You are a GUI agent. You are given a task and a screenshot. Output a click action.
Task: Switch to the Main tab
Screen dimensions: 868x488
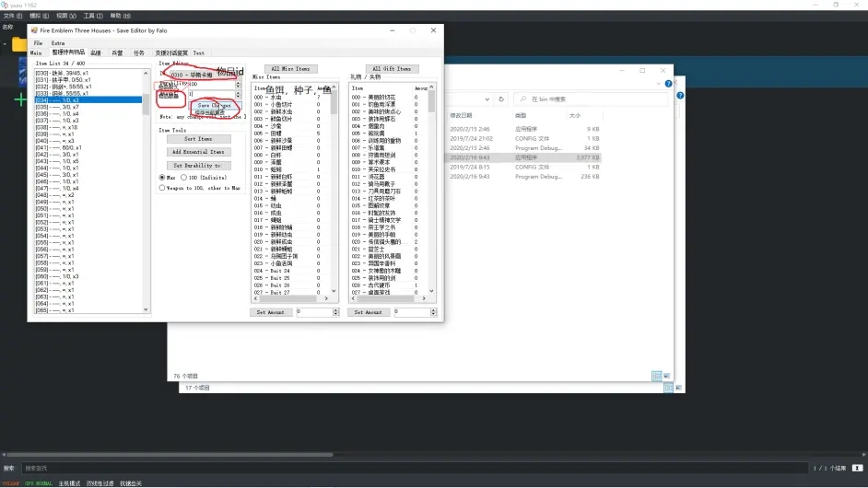pos(36,53)
